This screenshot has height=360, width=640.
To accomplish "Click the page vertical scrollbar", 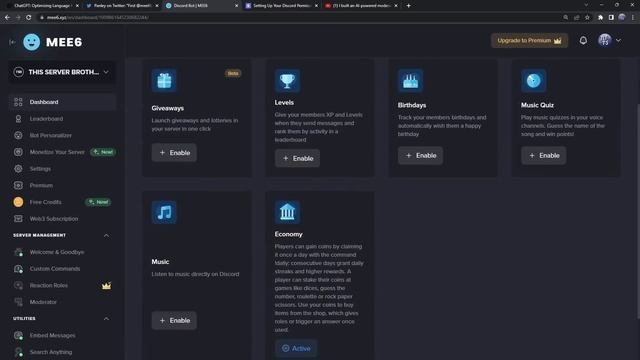I will click(x=638, y=210).
